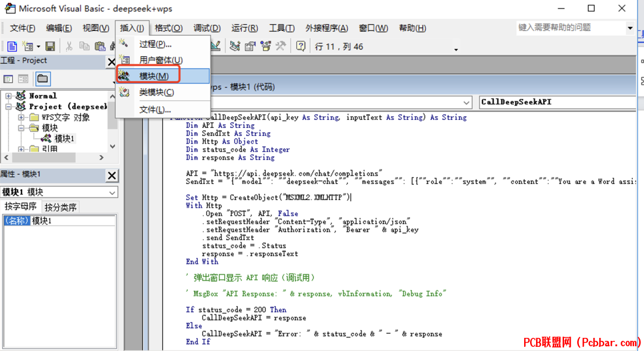Choose 文件(L)... from Insert menu

coord(163,110)
